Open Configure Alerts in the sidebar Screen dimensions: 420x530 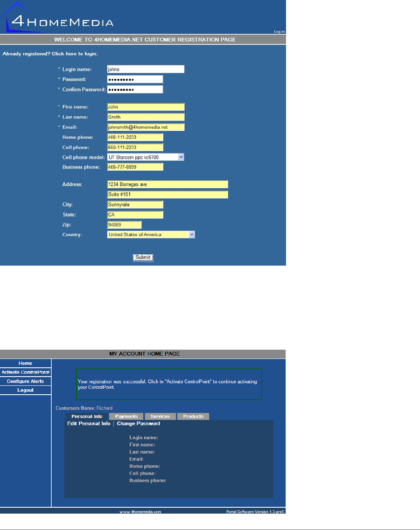pyautogui.click(x=26, y=382)
